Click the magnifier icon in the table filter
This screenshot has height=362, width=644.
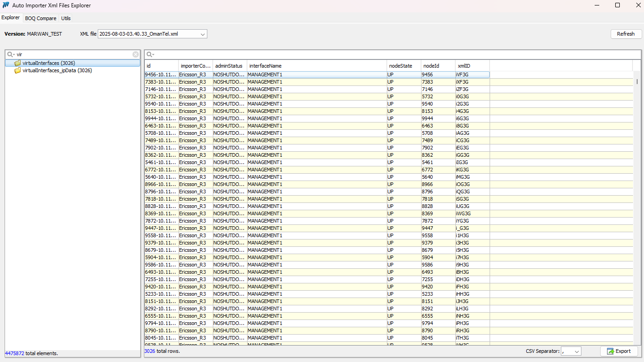pos(150,54)
